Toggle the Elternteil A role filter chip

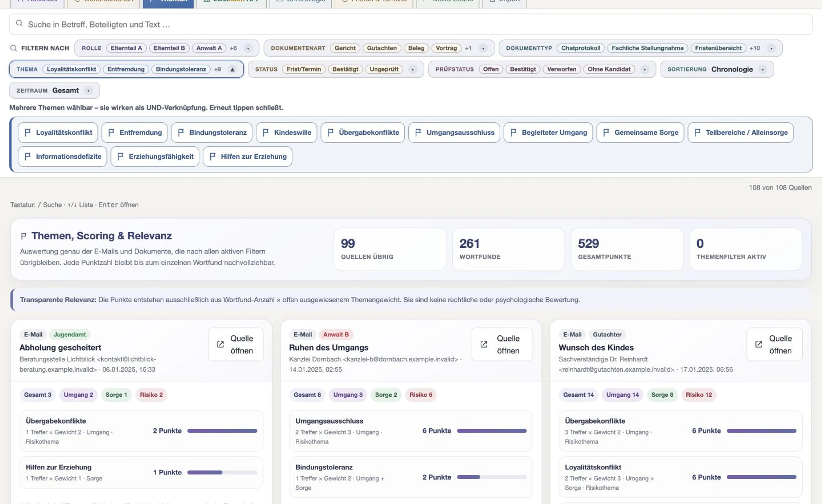(126, 48)
